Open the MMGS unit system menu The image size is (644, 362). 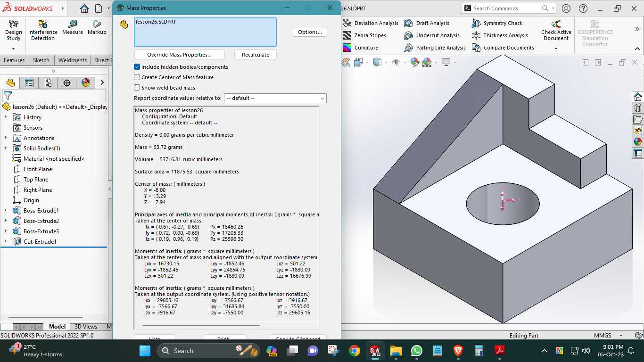pos(608,336)
